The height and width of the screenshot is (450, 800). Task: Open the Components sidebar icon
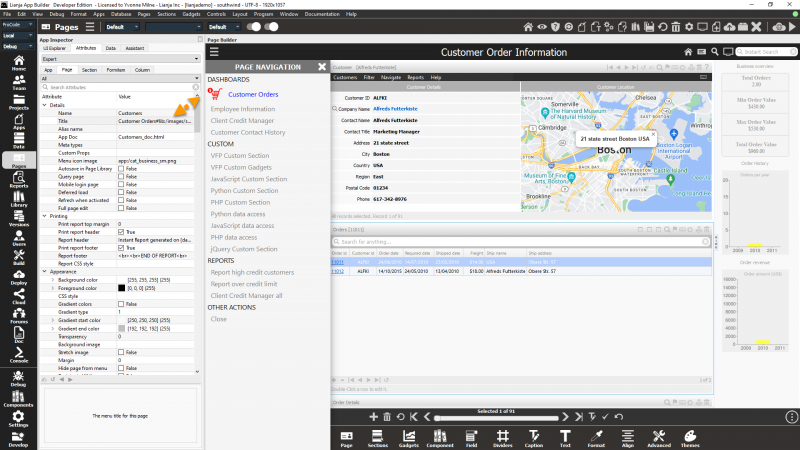point(19,399)
